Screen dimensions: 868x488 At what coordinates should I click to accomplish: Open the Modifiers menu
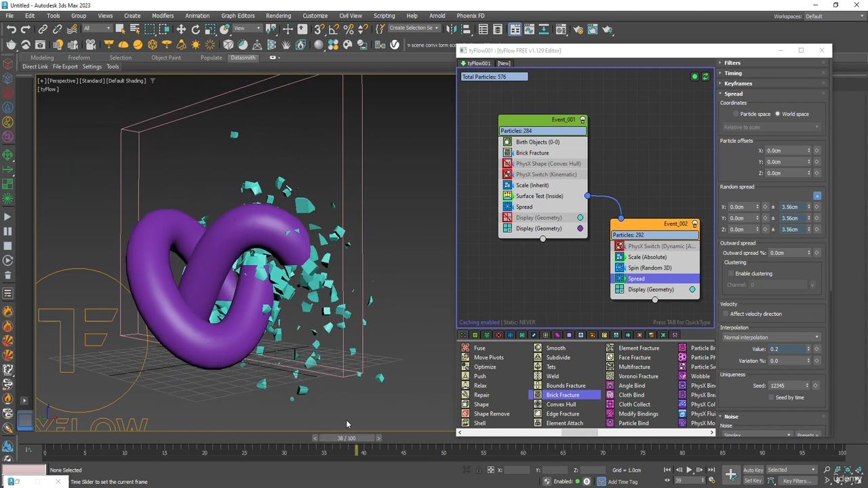[163, 16]
